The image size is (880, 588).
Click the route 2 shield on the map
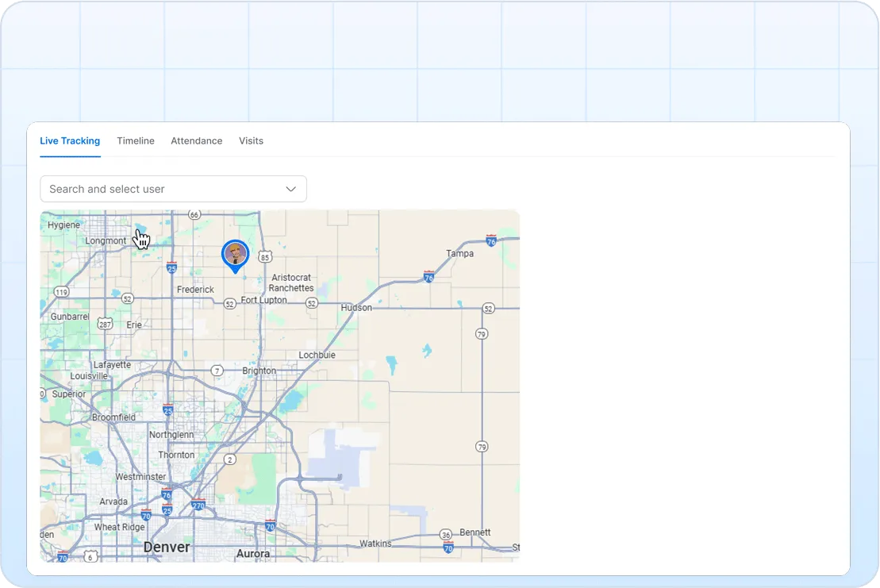[x=229, y=459]
